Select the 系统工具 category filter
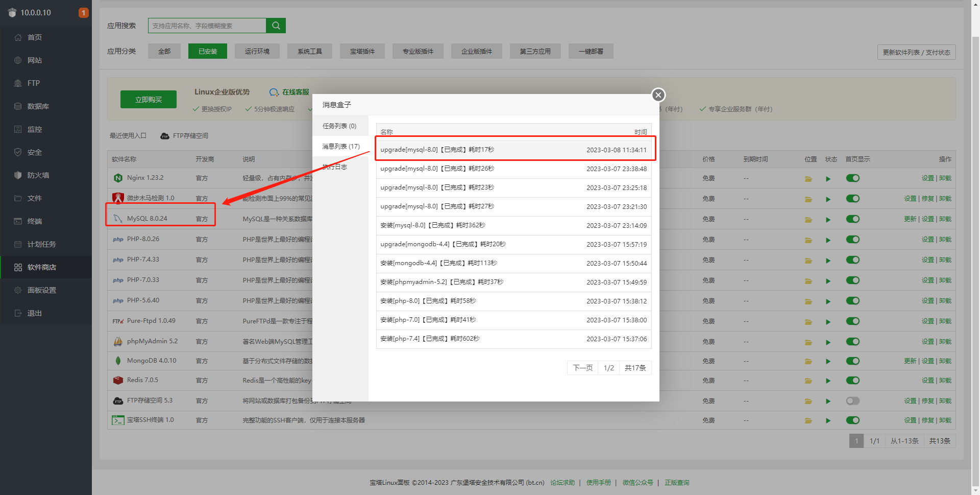 click(310, 51)
